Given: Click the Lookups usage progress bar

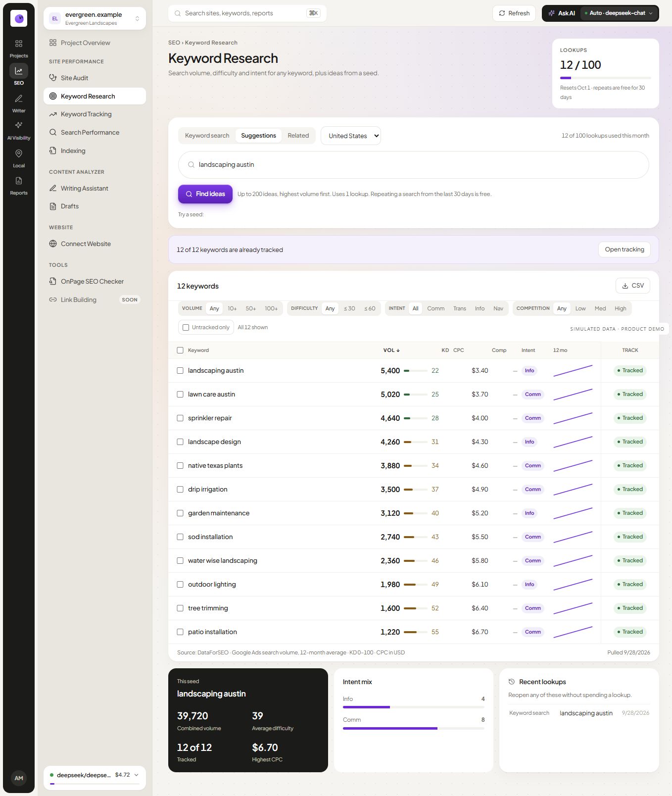Looking at the screenshot, I should 606,78.
